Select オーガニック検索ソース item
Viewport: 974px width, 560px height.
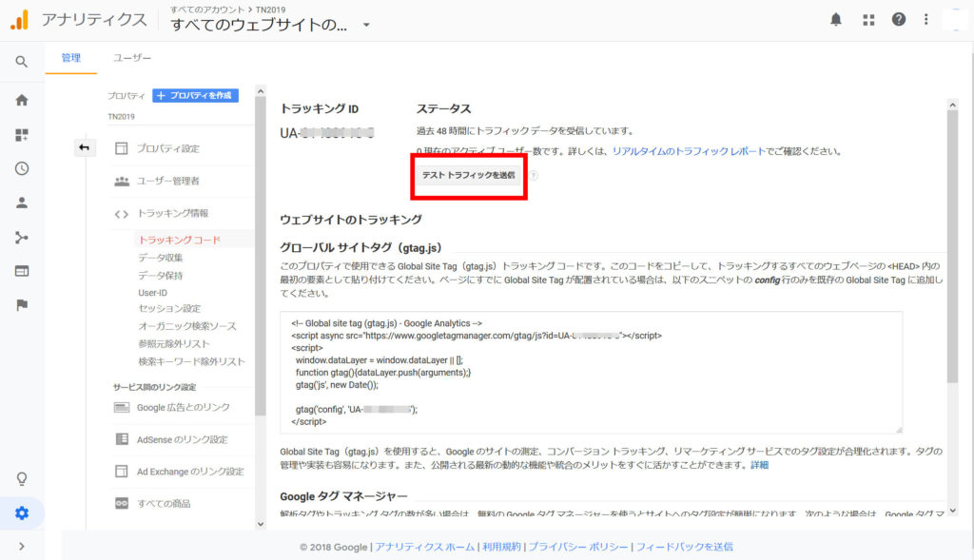(187, 326)
